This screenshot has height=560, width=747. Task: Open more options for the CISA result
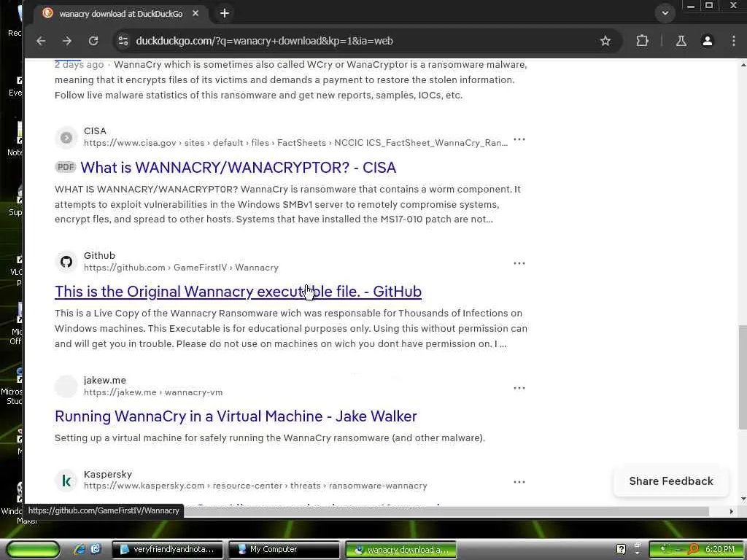click(x=519, y=139)
